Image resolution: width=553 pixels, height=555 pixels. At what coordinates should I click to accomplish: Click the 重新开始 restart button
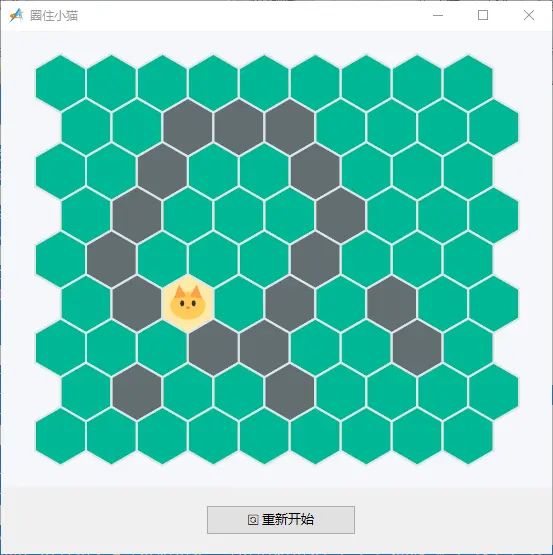pos(281,520)
